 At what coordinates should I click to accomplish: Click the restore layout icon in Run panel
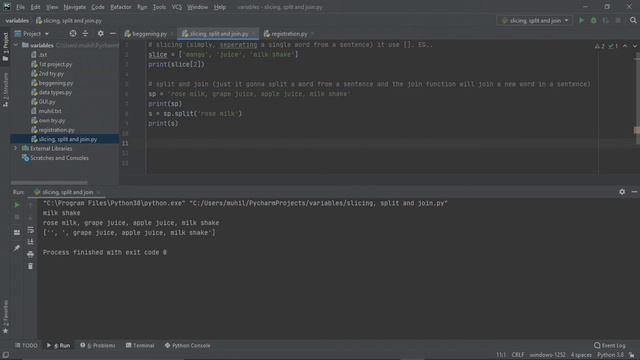click(17, 232)
